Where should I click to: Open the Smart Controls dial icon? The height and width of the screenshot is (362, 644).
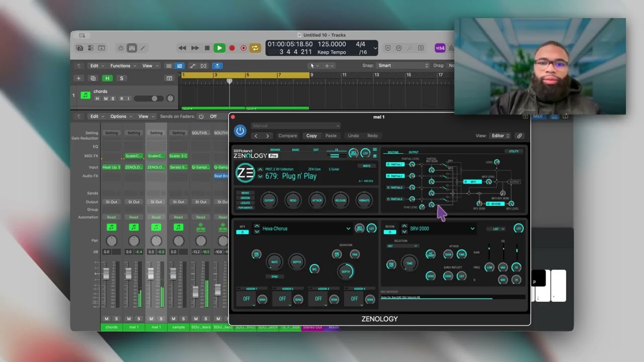click(120, 48)
